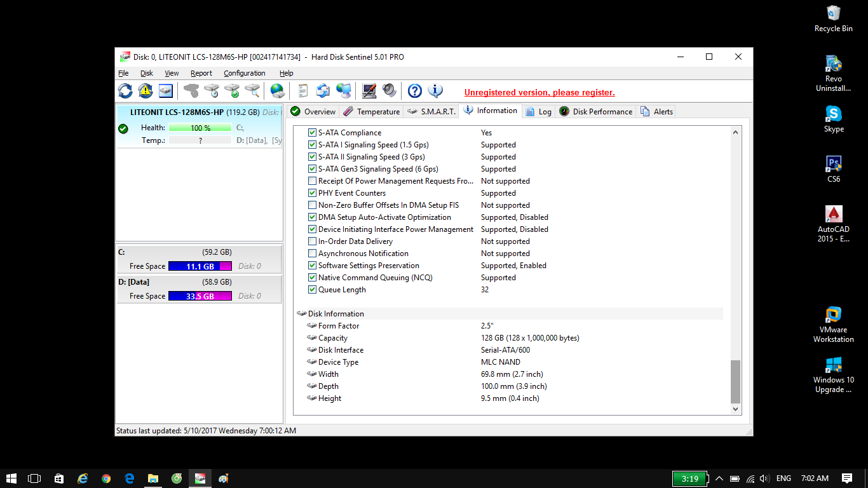The width and height of the screenshot is (868, 488).
Task: Open the Help menu
Action: (x=287, y=73)
